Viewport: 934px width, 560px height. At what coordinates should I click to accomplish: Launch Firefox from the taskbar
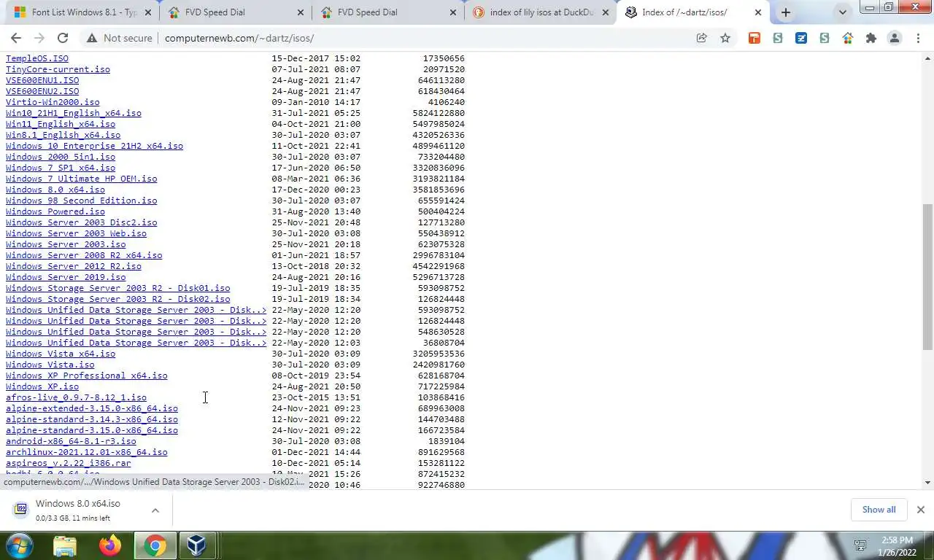110,546
